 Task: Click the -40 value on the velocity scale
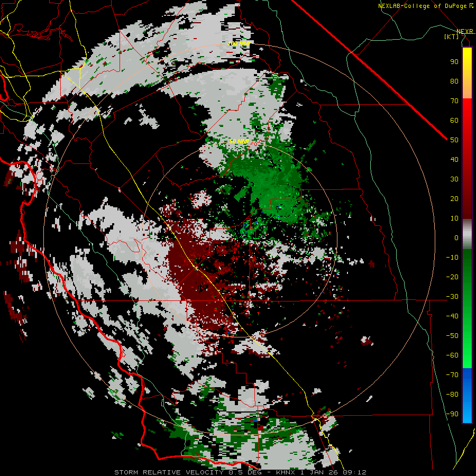click(452, 316)
